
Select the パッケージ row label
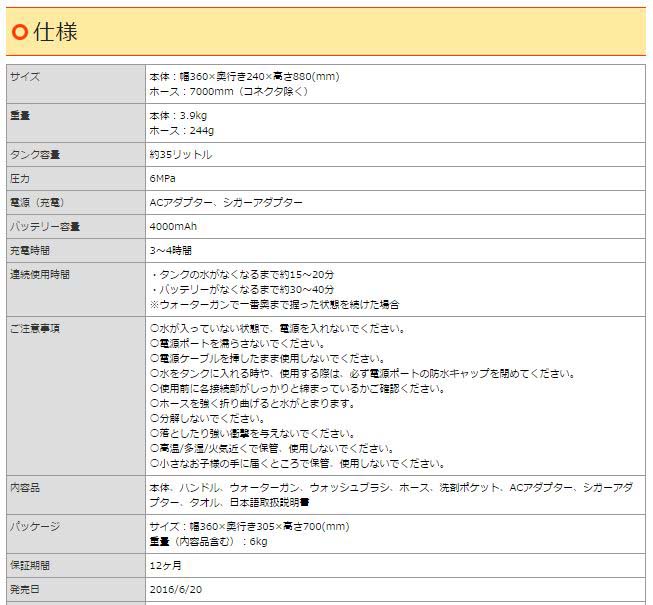[35, 527]
